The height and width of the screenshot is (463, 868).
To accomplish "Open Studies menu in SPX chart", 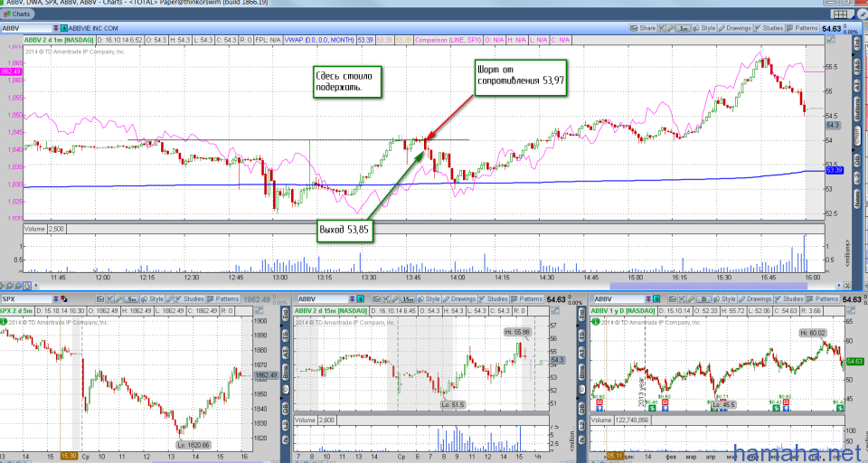I will coord(189,299).
